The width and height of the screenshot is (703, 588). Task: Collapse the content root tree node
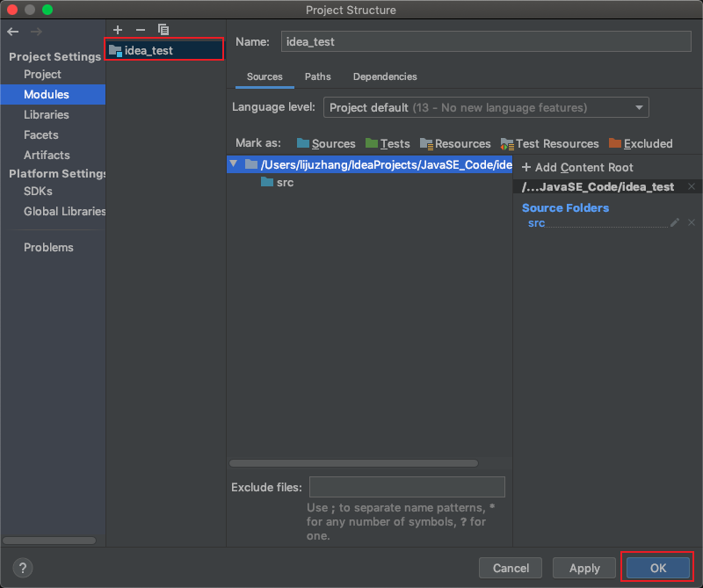click(234, 163)
